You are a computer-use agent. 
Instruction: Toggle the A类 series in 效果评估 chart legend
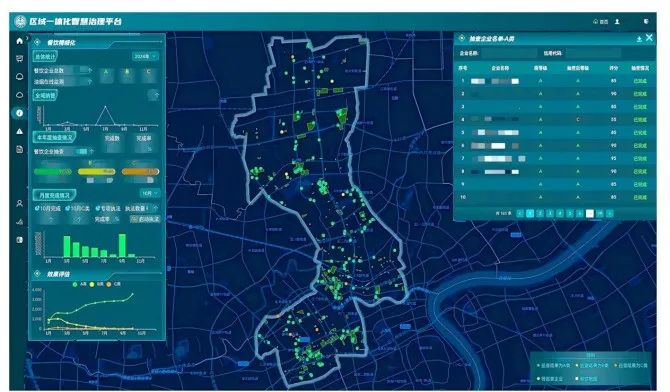pyautogui.click(x=79, y=284)
